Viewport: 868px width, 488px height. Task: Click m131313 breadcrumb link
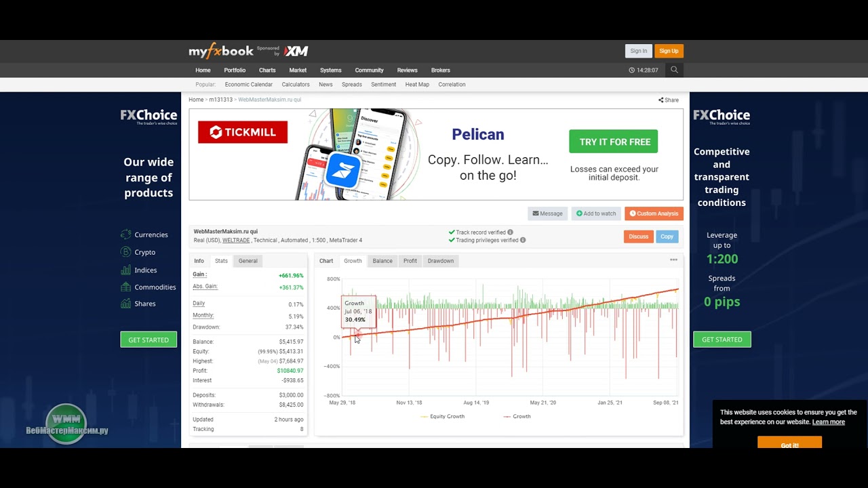[x=220, y=100]
